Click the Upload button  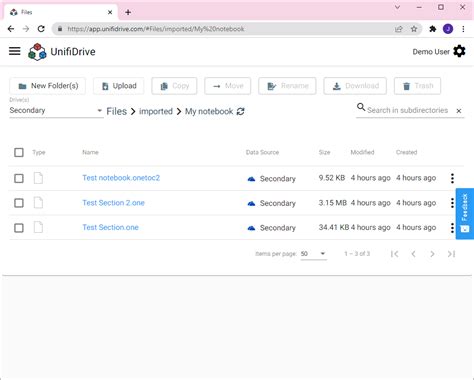click(x=119, y=86)
